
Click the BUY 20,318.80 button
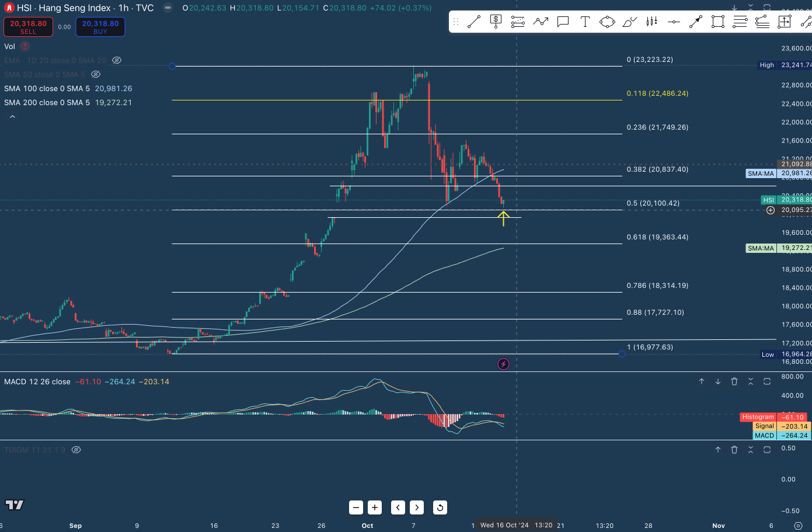[x=100, y=27]
